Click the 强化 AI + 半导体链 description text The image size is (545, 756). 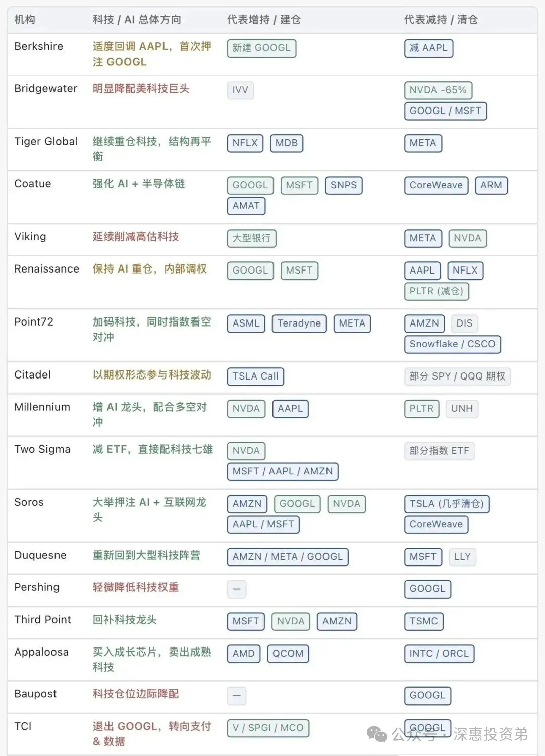pos(139,184)
